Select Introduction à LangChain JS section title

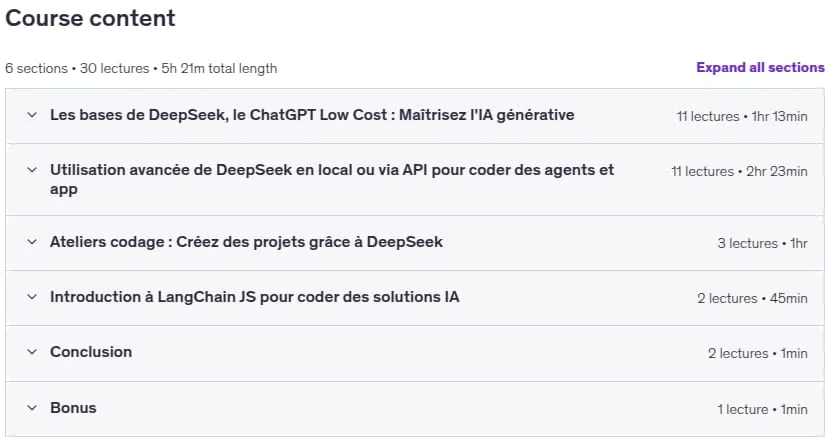pyautogui.click(x=255, y=297)
